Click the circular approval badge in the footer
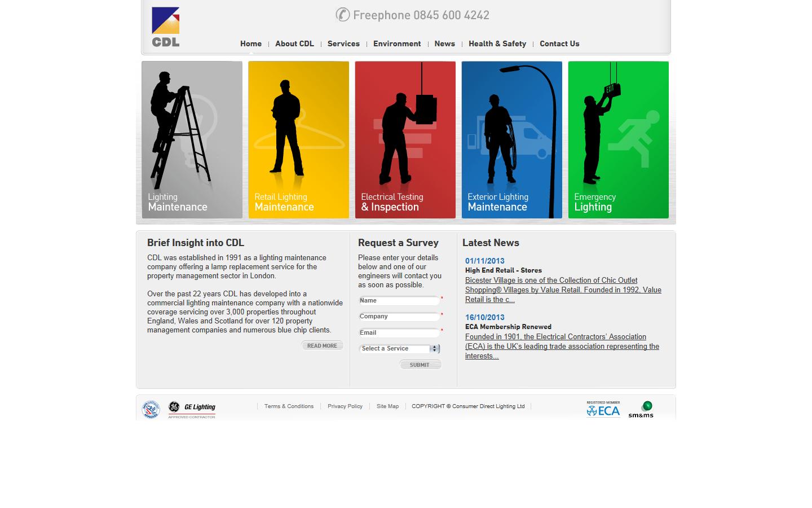Viewport: 812px width, 508px height. 150,408
